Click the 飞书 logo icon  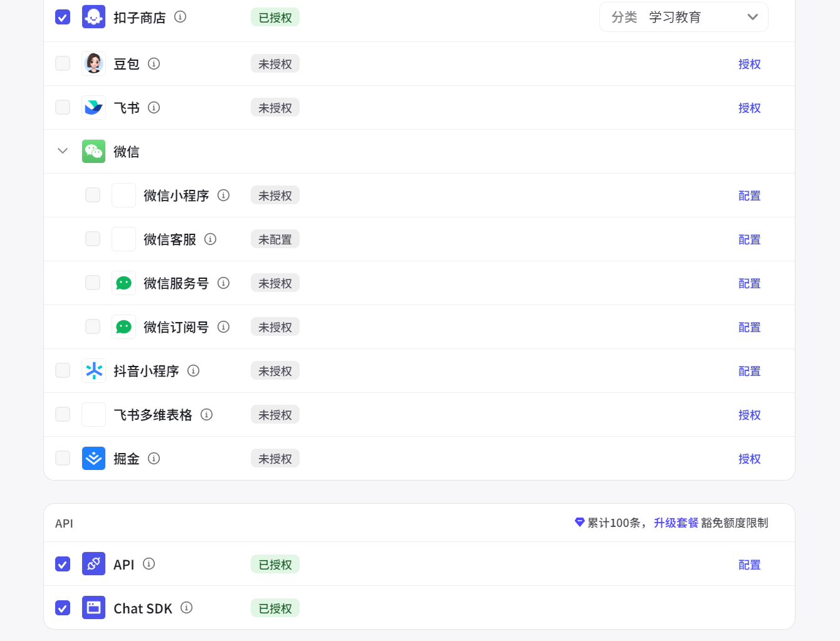point(93,107)
